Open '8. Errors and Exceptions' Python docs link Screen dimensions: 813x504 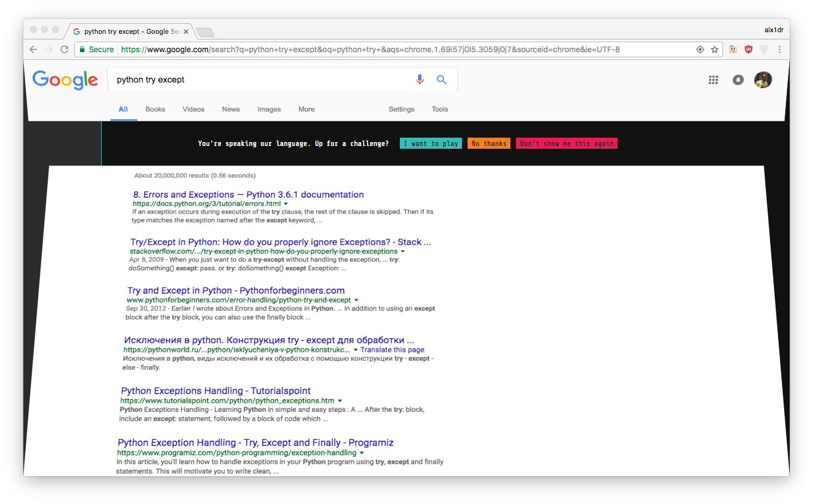click(x=248, y=194)
